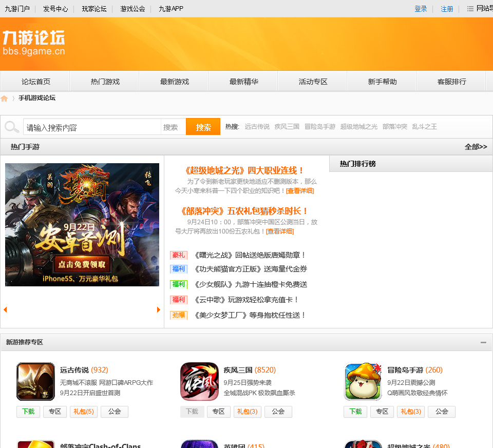Open the 冒险岛手游 mushroom icon
493x448 pixels.
pyautogui.click(x=363, y=381)
